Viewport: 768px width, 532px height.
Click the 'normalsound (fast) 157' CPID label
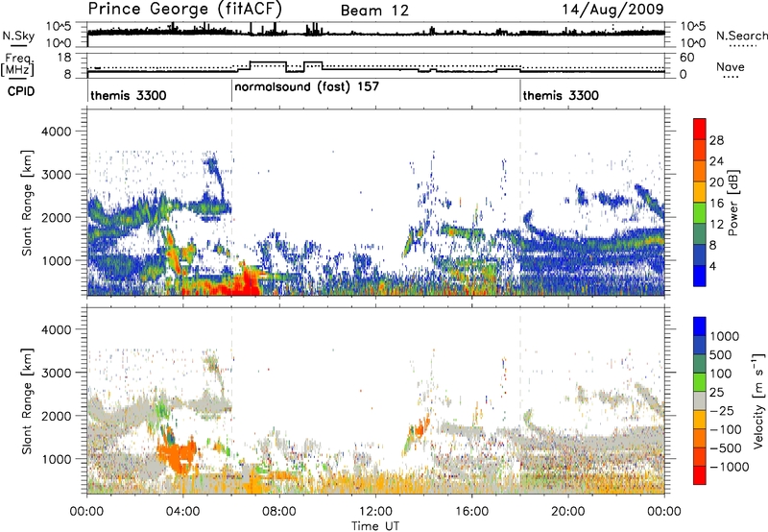click(306, 87)
